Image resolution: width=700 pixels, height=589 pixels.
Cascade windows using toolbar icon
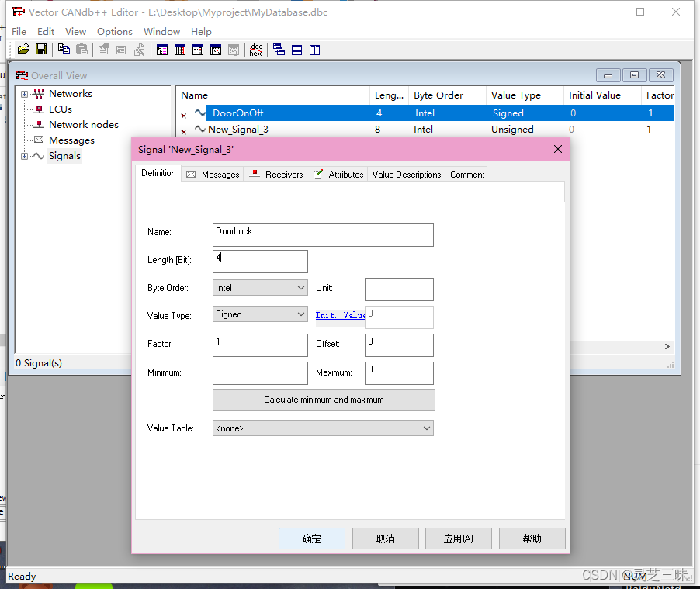pos(279,50)
